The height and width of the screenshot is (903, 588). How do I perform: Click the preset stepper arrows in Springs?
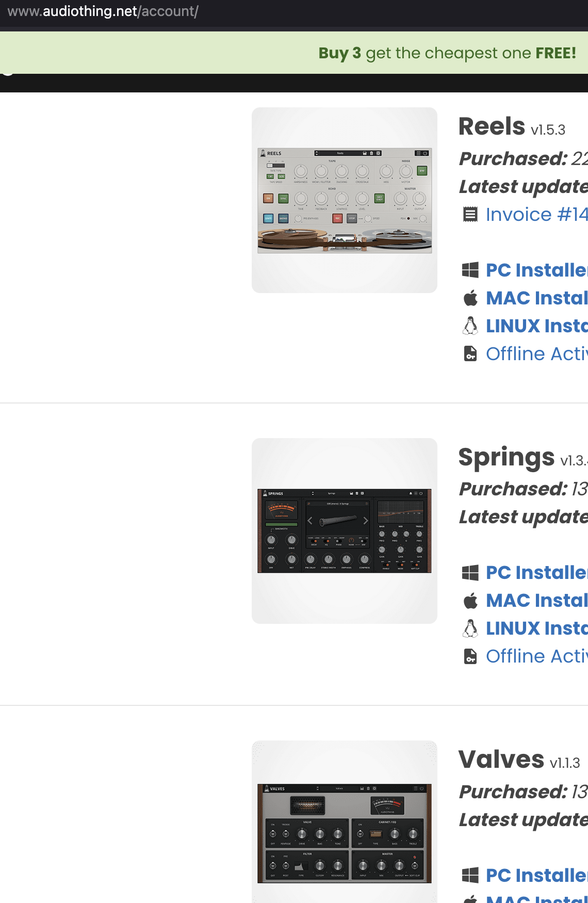point(313,493)
